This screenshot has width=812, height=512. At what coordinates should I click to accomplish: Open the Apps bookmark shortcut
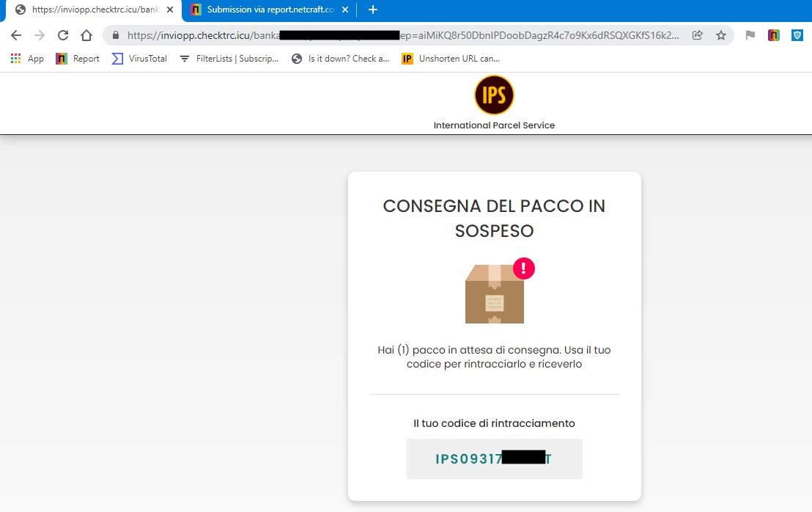[x=27, y=59]
